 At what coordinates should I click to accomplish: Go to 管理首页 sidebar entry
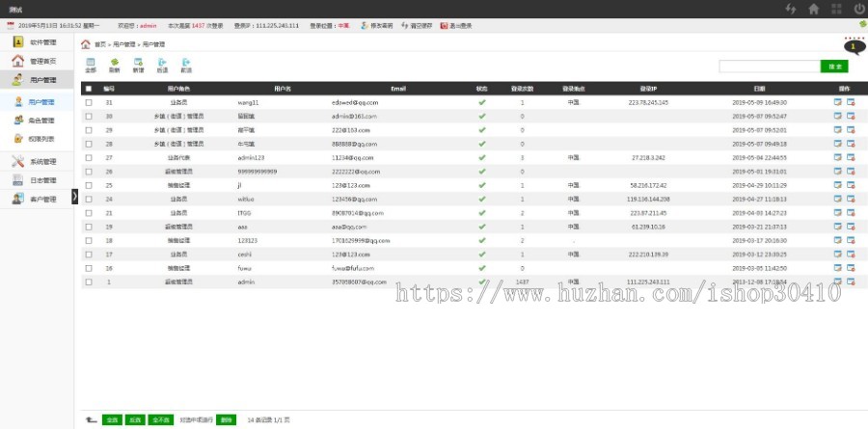(x=37, y=61)
